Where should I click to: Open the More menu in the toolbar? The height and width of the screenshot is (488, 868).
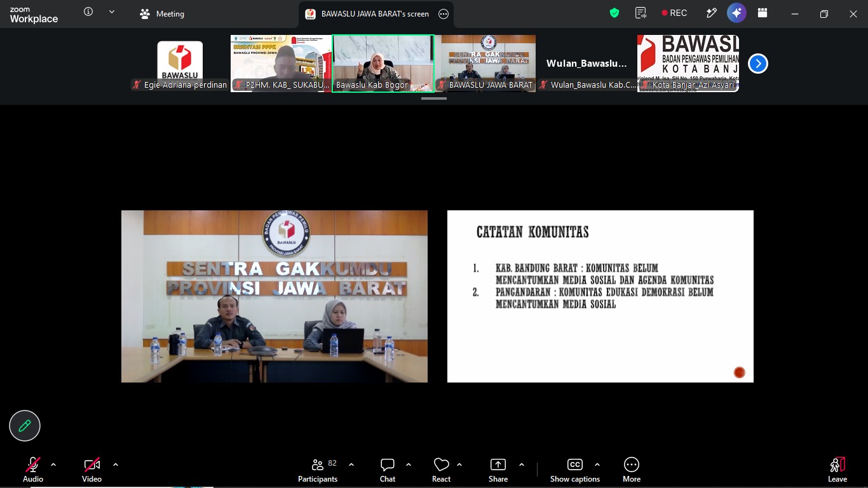pos(632,470)
